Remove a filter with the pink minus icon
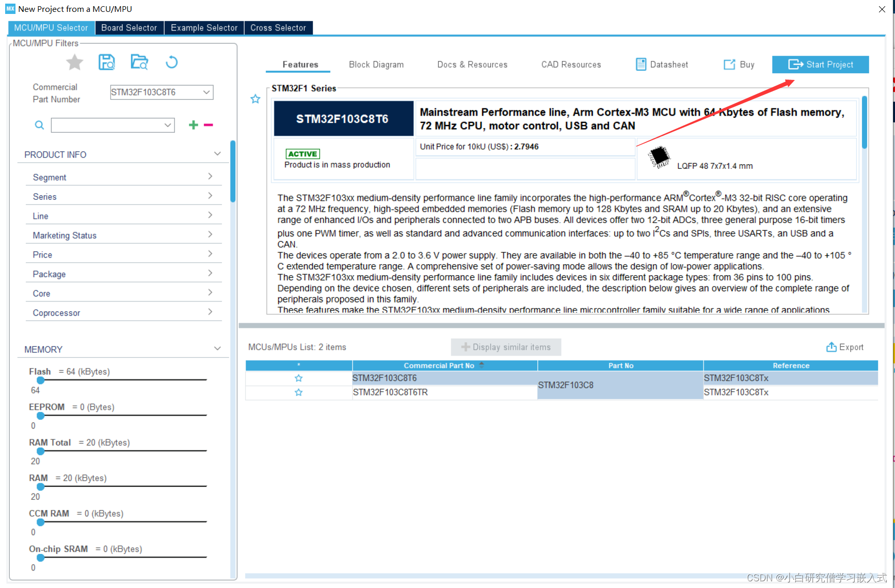The image size is (895, 588). pyautogui.click(x=209, y=125)
